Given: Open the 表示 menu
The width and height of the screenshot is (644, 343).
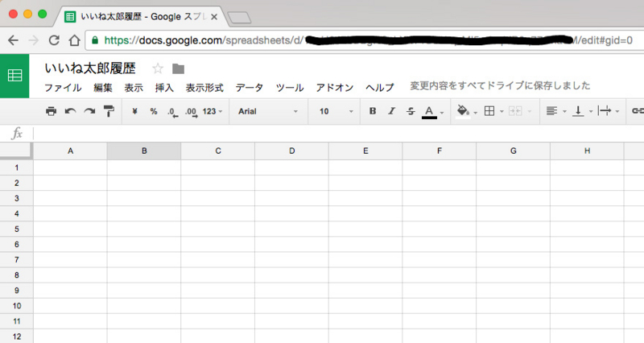Looking at the screenshot, I should point(134,88).
